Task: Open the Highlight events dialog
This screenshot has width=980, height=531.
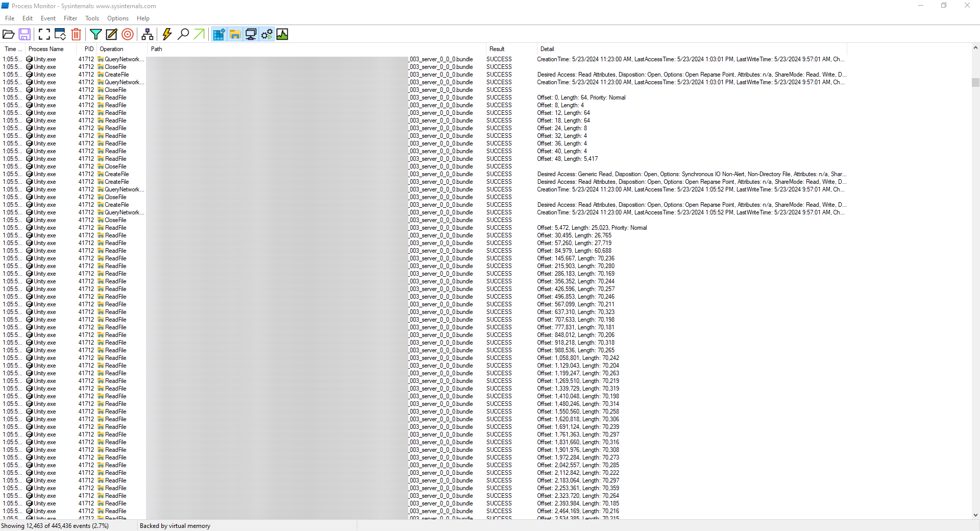Action: pyautogui.click(x=111, y=34)
